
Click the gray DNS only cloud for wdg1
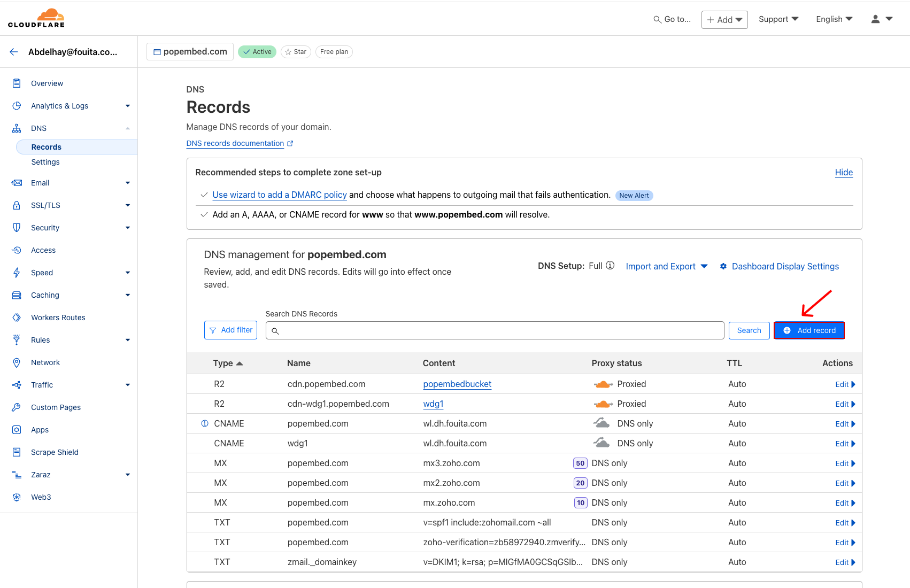[601, 443]
